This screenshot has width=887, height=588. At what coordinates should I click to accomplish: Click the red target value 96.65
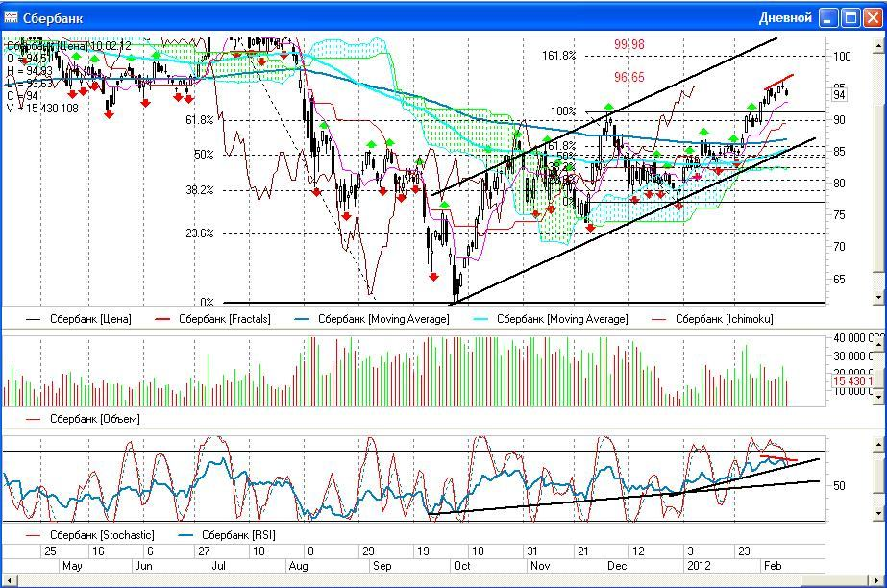click(629, 77)
